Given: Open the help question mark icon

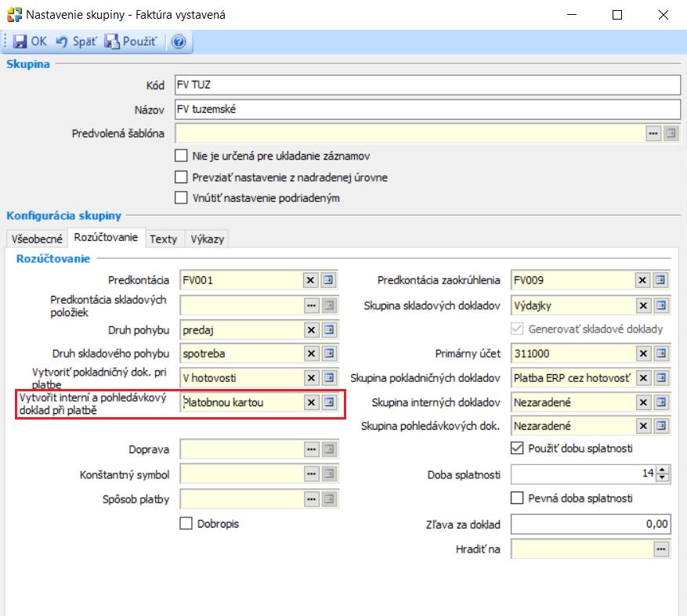Looking at the screenshot, I should click(x=179, y=41).
